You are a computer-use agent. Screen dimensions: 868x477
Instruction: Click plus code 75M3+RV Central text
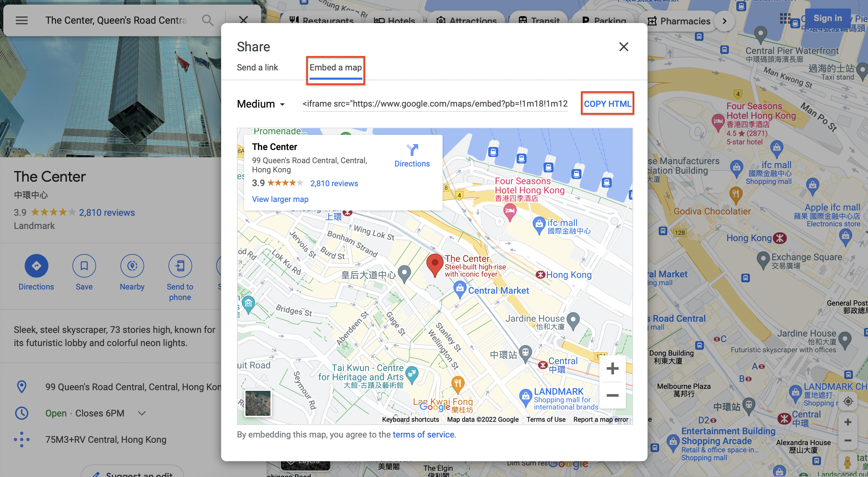pyautogui.click(x=106, y=440)
